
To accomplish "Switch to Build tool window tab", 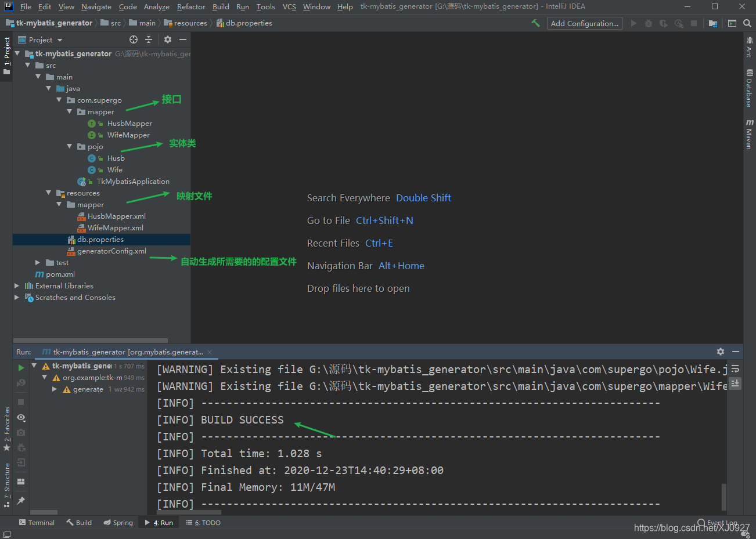I will [x=79, y=523].
